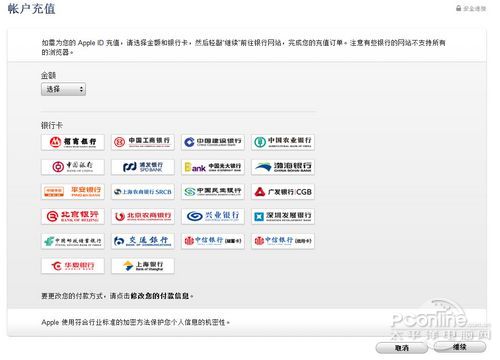
Task: Choose China Merchants Bank (招商银行) card
Action: click(x=73, y=142)
